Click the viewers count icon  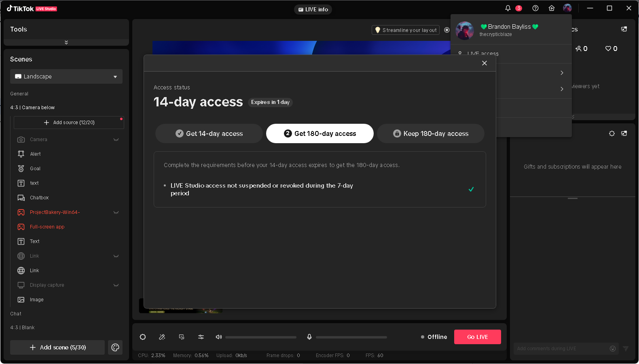click(578, 49)
